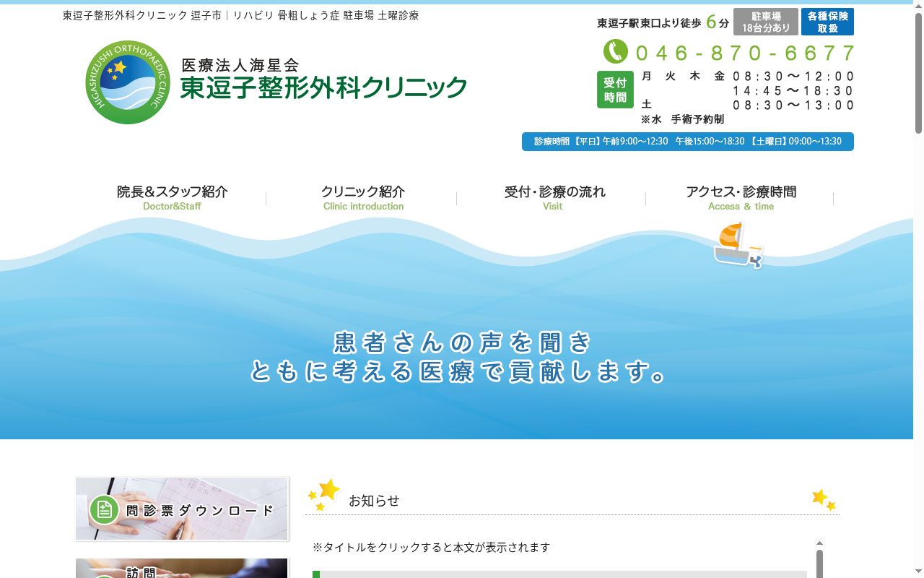Click the hero line ともに考える医療で貢献します。

click(459, 371)
